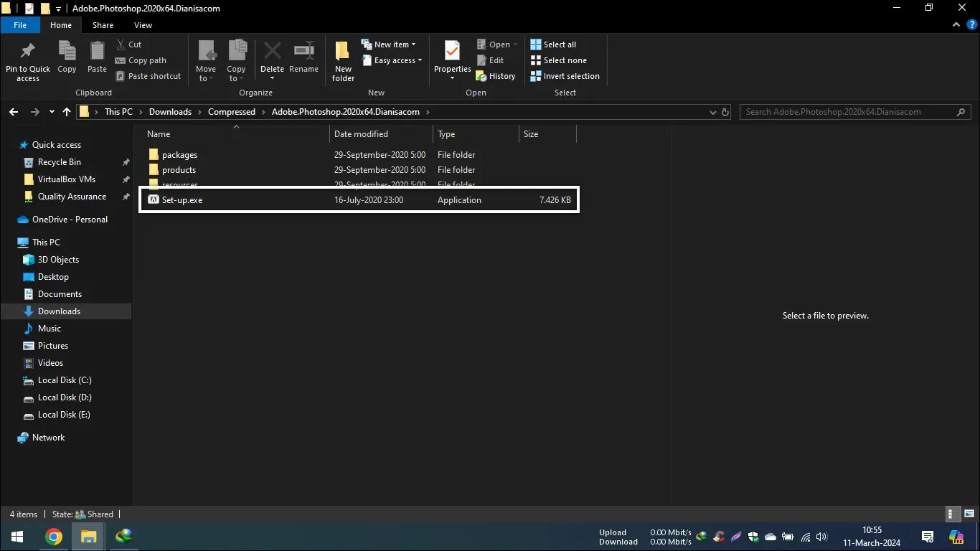Refresh the folder view
This screenshot has width=980, height=551.
[x=725, y=112]
